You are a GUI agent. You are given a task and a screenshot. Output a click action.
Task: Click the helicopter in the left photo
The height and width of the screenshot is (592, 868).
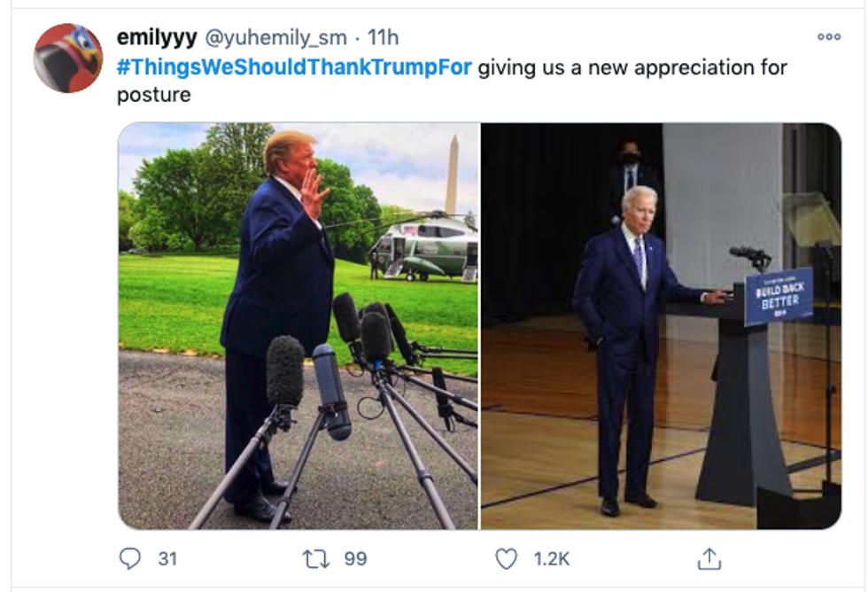423,249
